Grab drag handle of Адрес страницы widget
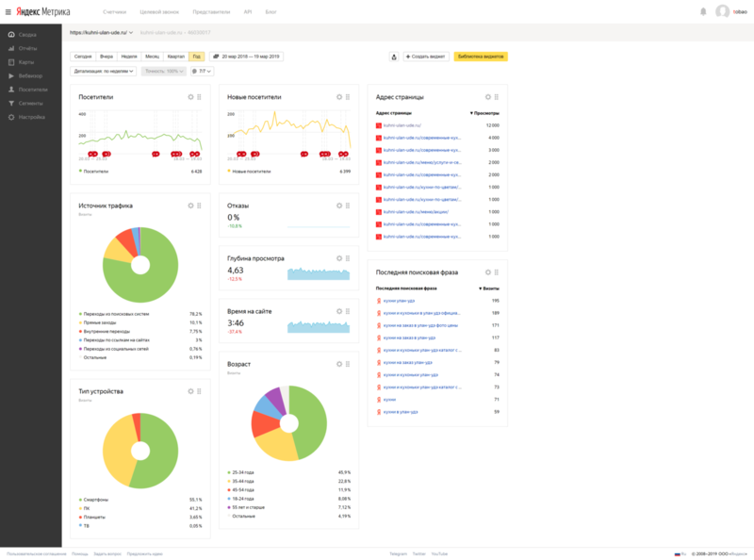 coord(495,97)
